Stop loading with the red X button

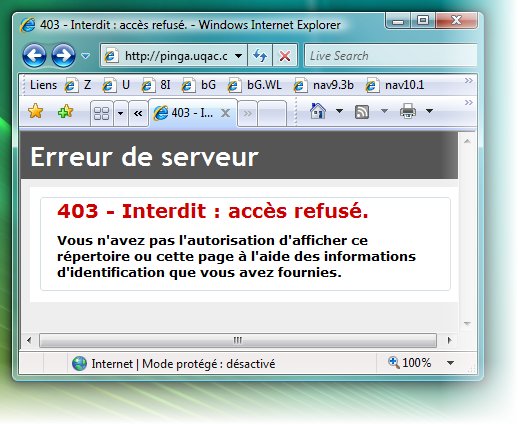coord(285,55)
